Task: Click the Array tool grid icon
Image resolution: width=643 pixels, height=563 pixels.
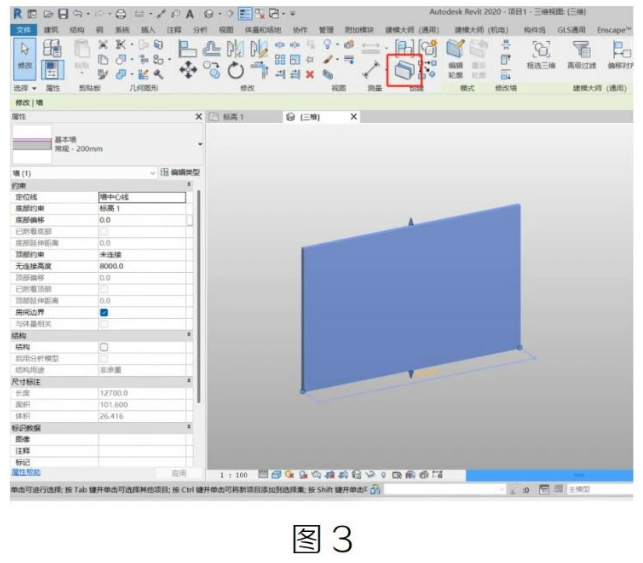Action: pyautogui.click(x=280, y=59)
